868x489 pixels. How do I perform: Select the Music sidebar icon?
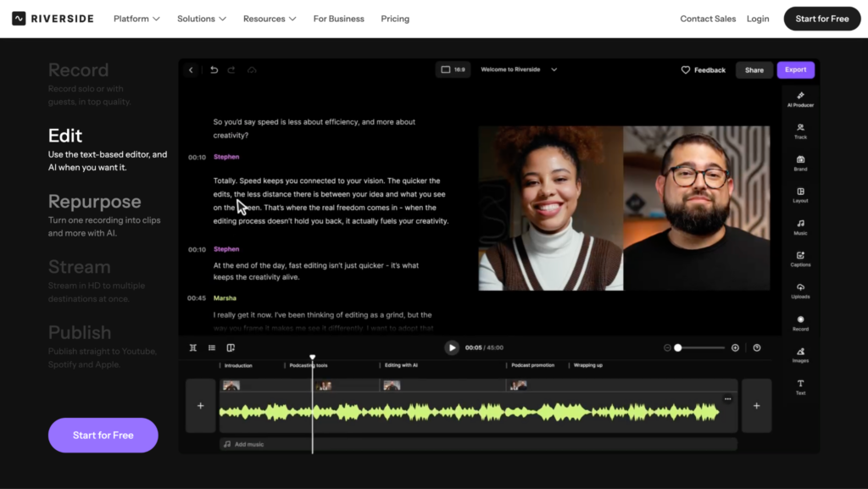800,227
